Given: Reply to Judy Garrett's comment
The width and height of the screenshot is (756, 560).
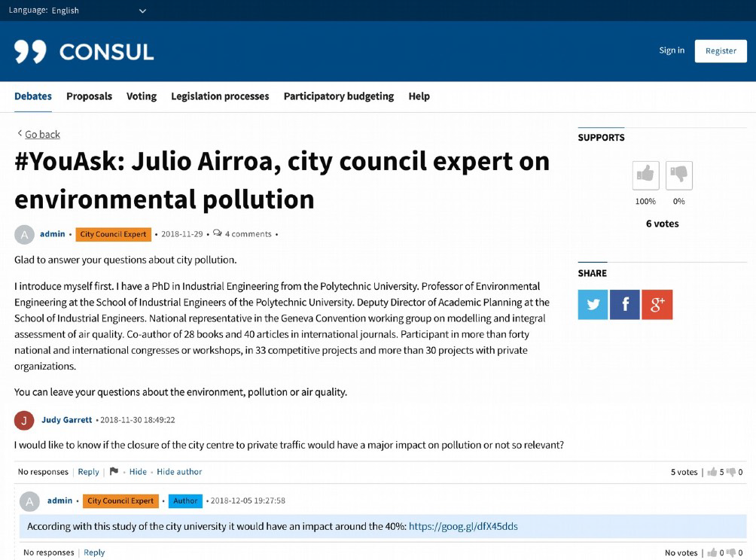Looking at the screenshot, I should (x=88, y=472).
